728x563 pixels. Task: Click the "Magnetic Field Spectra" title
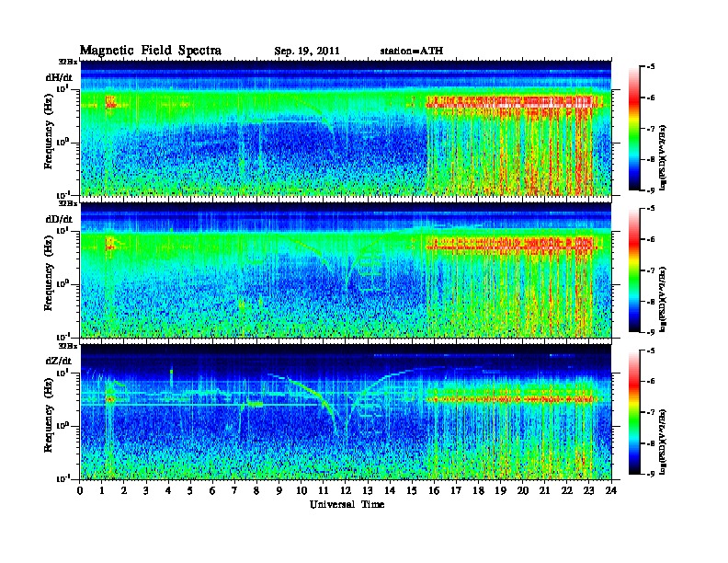coord(151,51)
